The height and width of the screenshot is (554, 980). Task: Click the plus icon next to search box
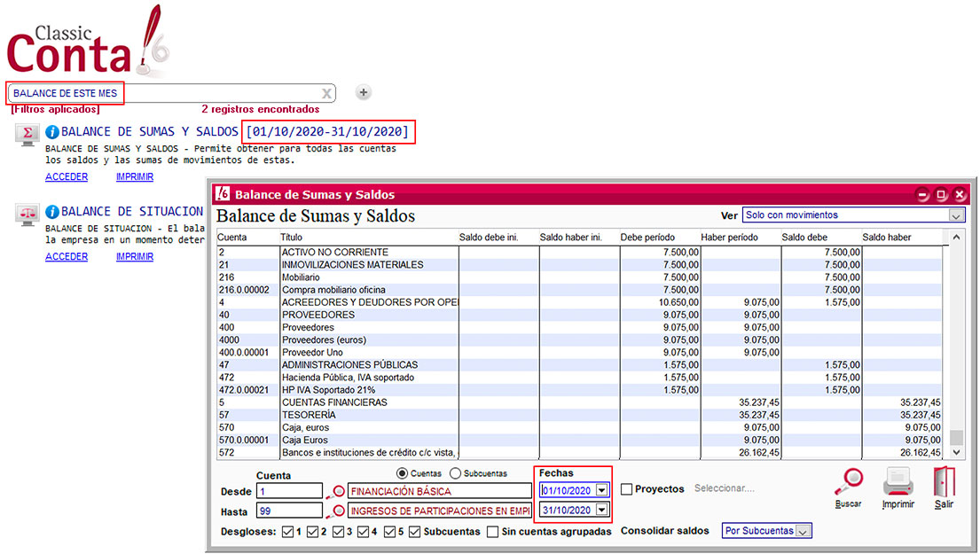point(363,92)
